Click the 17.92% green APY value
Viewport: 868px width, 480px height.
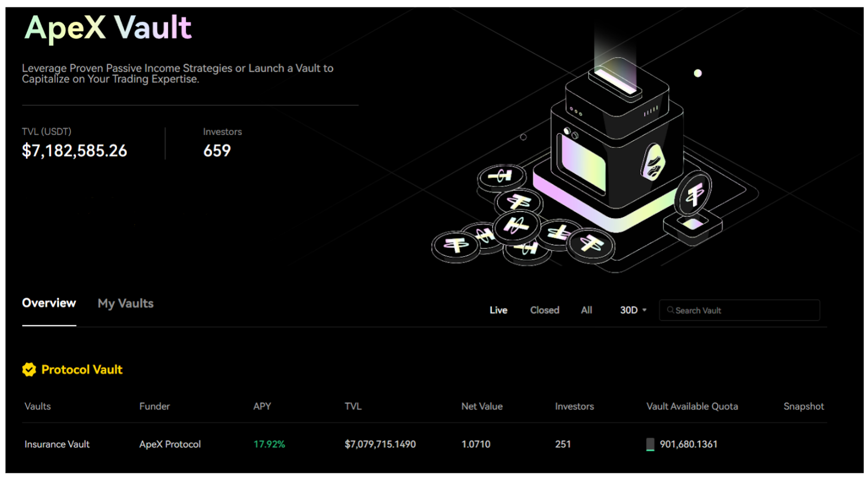click(269, 444)
